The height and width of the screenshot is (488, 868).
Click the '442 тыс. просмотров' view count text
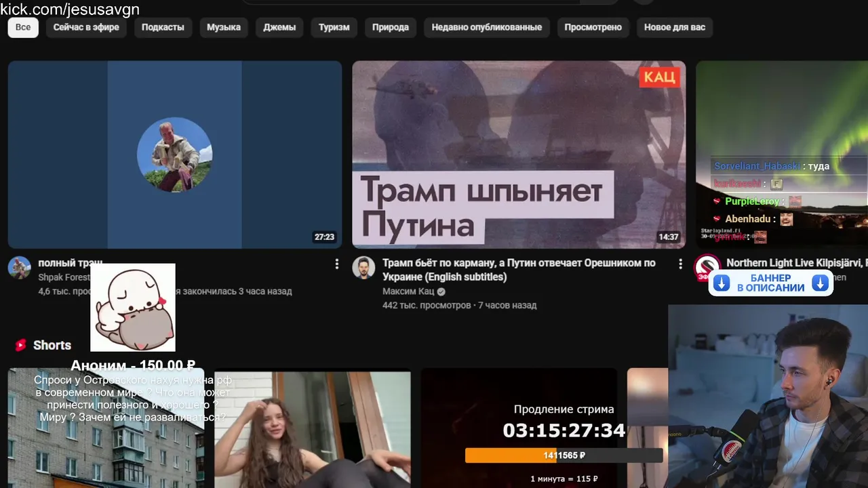[x=427, y=306]
